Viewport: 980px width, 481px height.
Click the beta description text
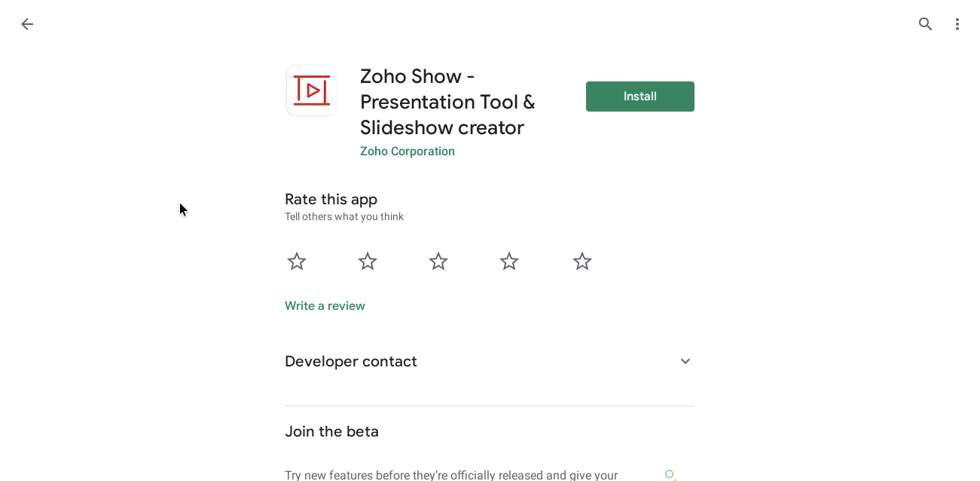[451, 475]
